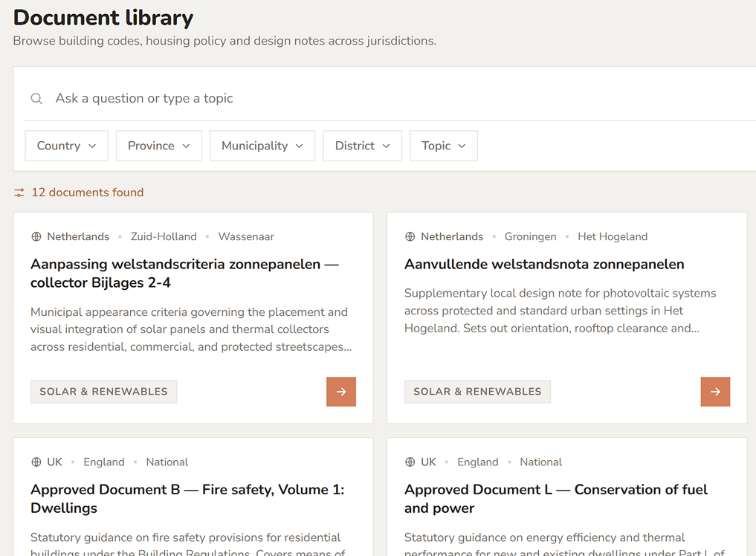
Task: Click the search magnifier icon
Action: click(x=36, y=99)
